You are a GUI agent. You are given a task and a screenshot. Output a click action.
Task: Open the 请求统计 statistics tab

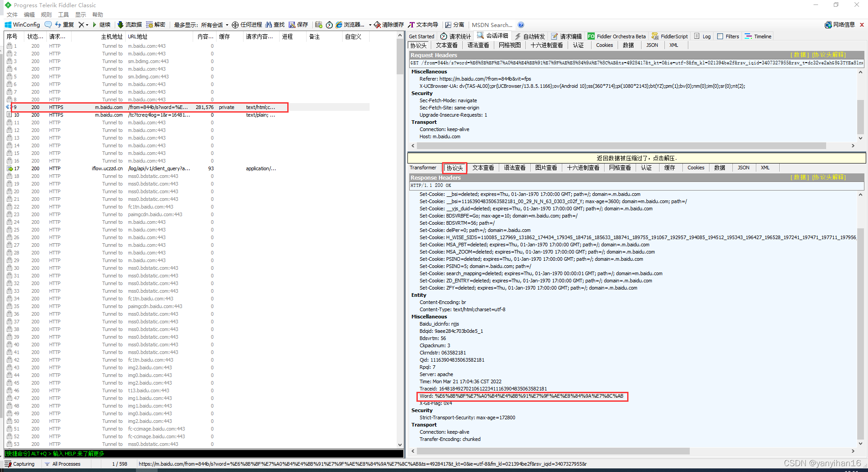coord(456,36)
